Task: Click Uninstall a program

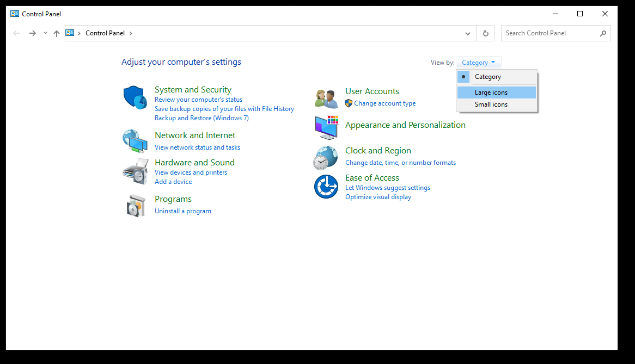Action: pyautogui.click(x=182, y=211)
